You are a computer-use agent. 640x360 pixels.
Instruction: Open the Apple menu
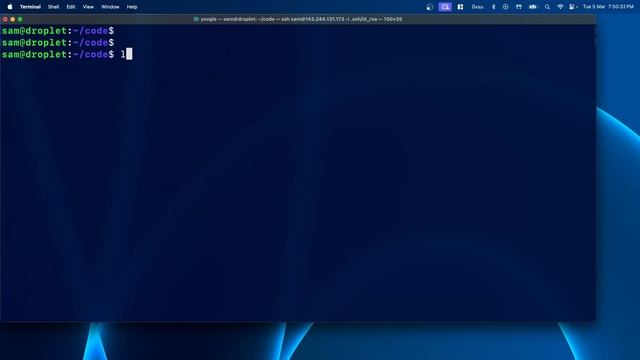10,7
